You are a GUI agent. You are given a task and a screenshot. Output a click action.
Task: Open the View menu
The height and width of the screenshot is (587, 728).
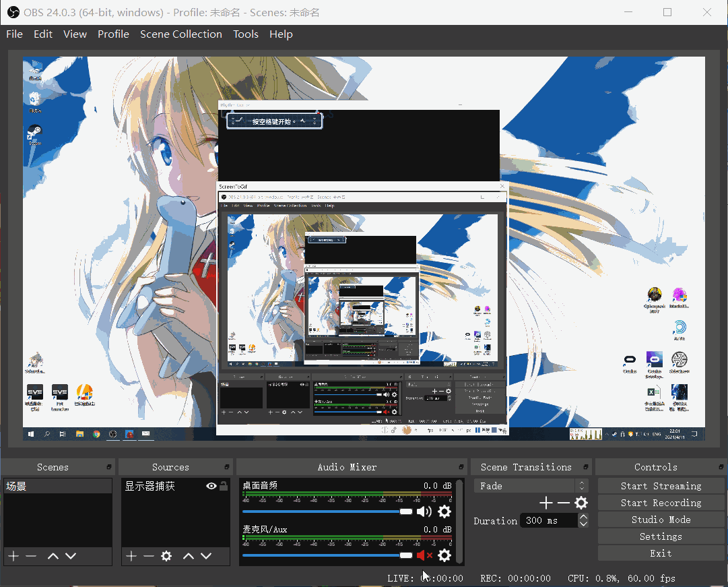[75, 34]
